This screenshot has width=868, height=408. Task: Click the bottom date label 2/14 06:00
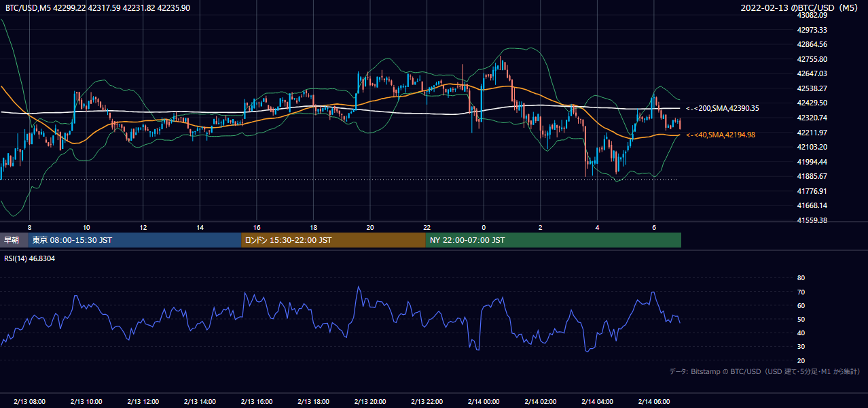(653, 402)
